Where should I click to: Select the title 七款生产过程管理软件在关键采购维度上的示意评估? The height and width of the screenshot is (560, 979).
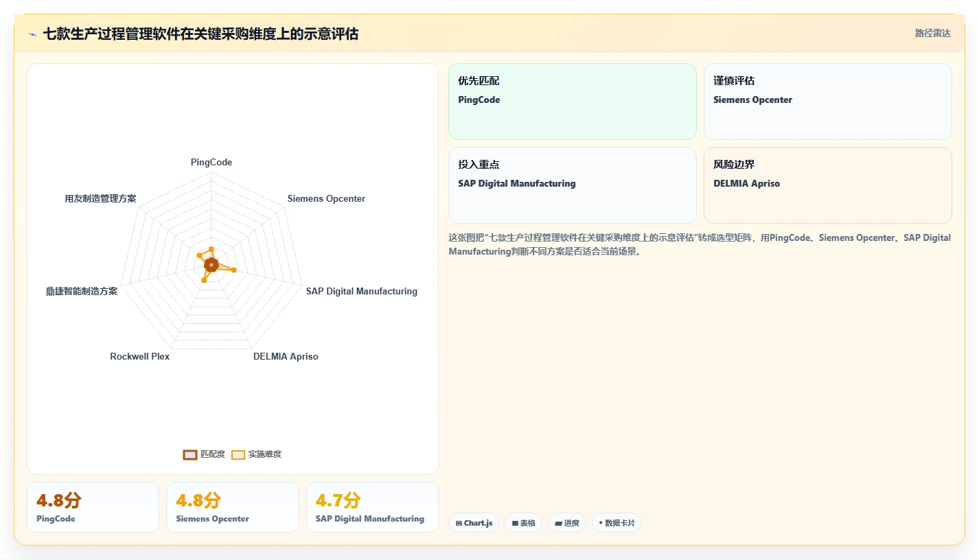click(200, 34)
